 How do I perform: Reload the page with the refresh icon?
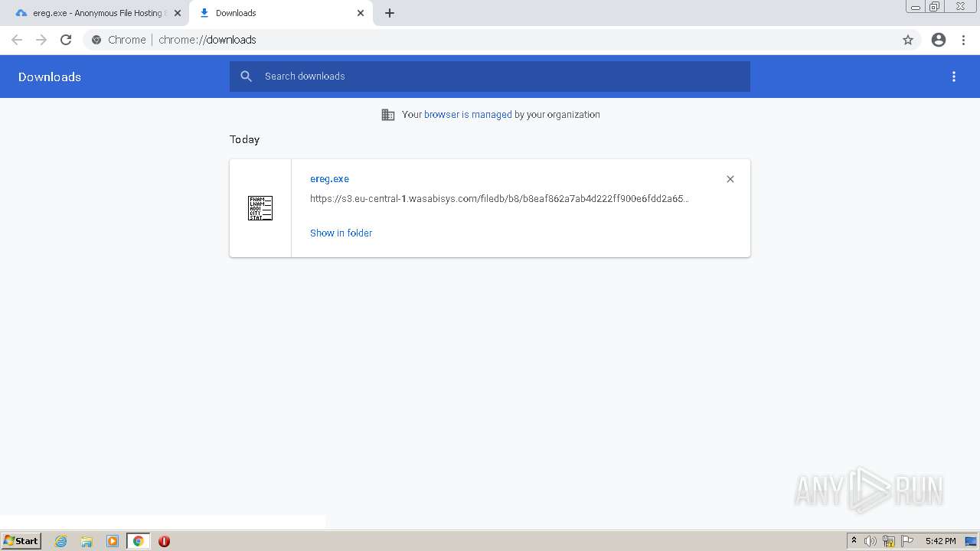(x=66, y=40)
